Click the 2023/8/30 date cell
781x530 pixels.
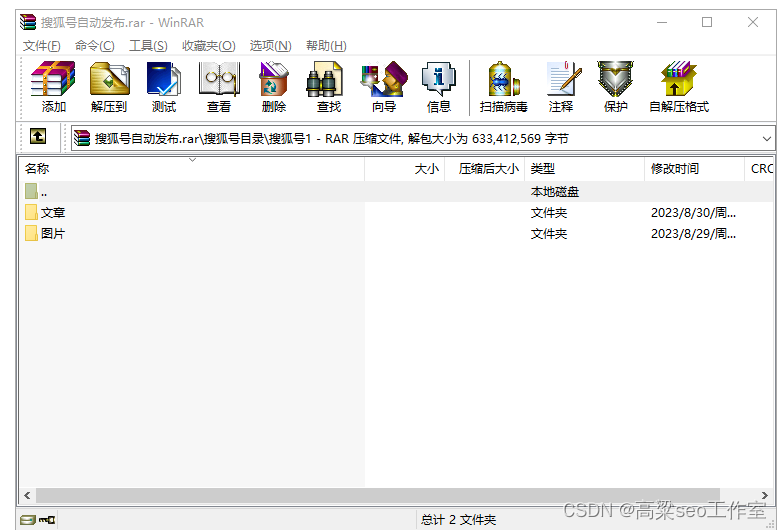693,213
